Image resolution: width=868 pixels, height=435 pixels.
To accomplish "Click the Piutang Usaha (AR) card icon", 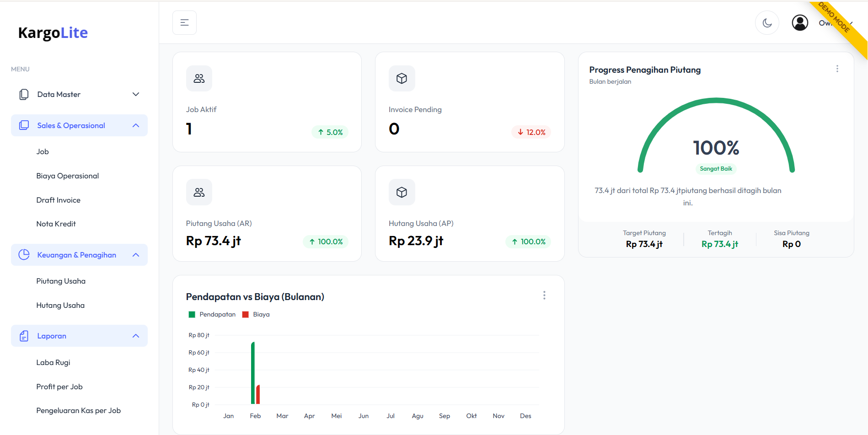I will pos(199,192).
